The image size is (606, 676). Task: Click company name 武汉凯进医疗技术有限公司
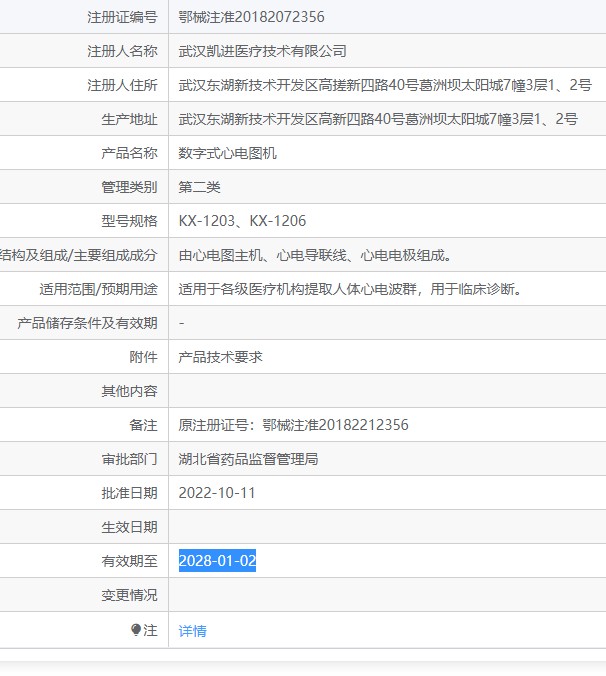click(262, 51)
